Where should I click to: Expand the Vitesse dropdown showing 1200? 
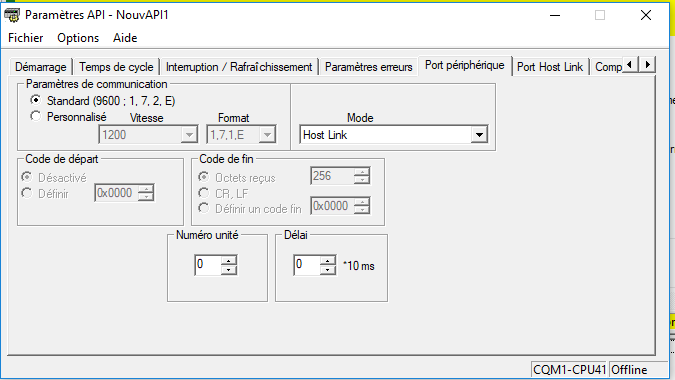pos(189,135)
